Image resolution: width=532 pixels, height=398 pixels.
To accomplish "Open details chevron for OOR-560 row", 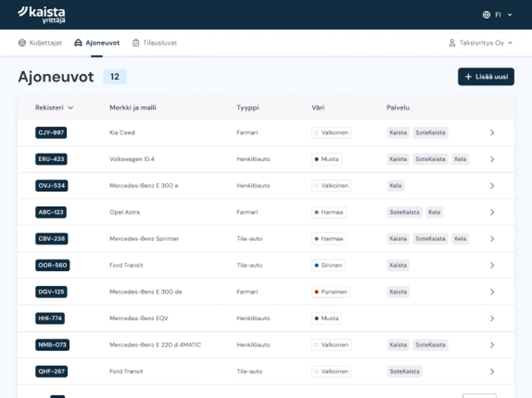I will coord(492,265).
